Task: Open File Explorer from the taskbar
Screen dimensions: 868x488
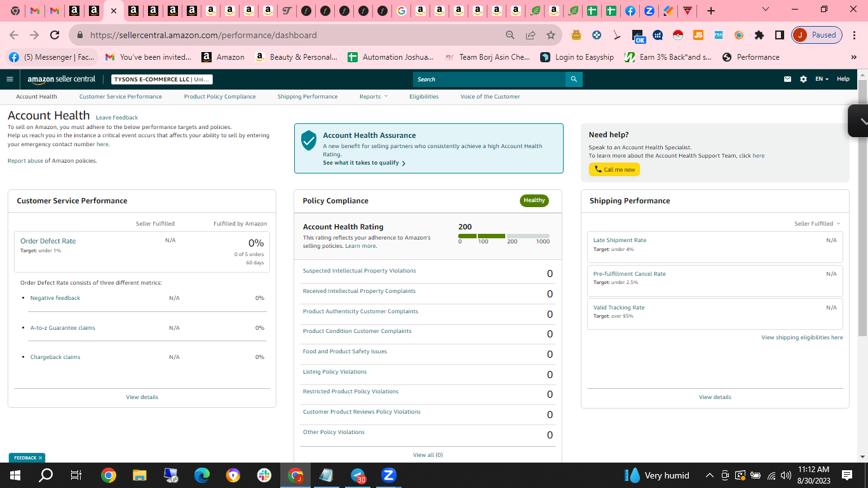Action: [140, 475]
